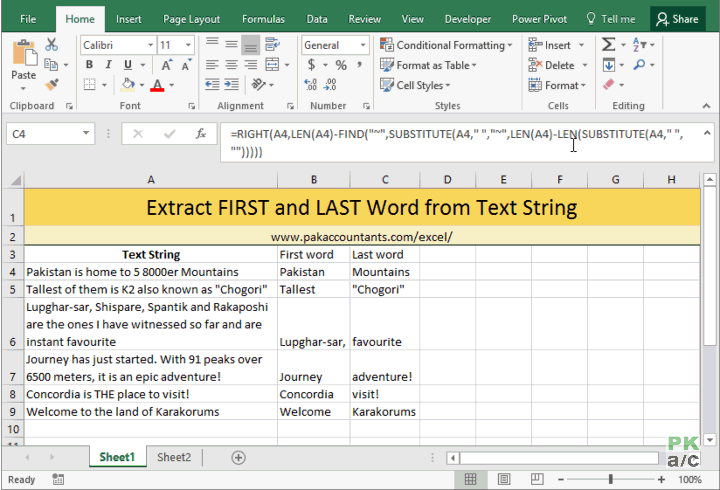The image size is (720, 490).
Task: Click the Share button
Action: coord(677,19)
